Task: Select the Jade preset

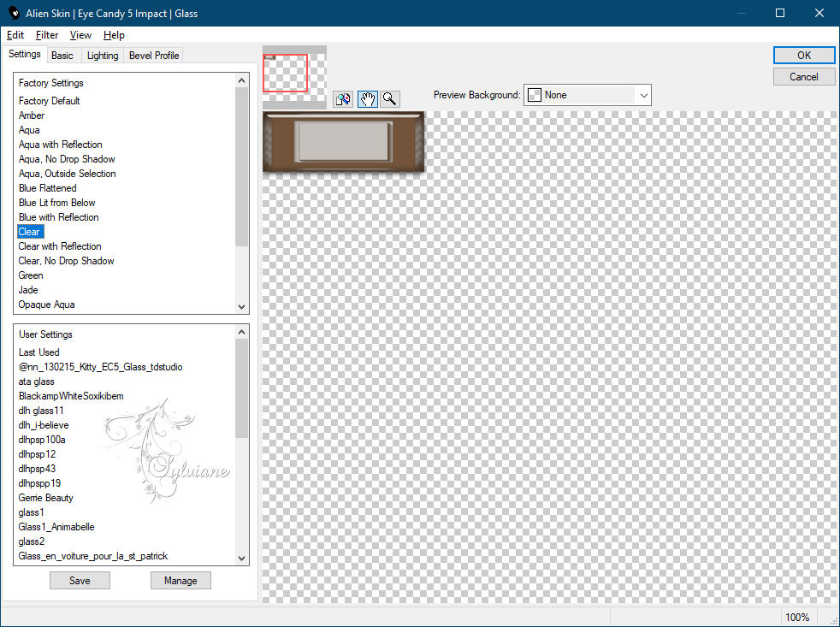Action: pyautogui.click(x=28, y=289)
